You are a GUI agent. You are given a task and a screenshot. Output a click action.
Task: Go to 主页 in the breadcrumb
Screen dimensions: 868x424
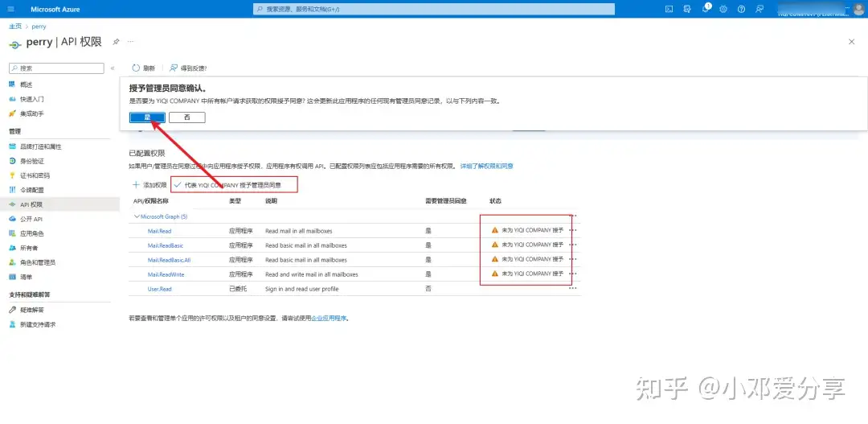(x=15, y=26)
